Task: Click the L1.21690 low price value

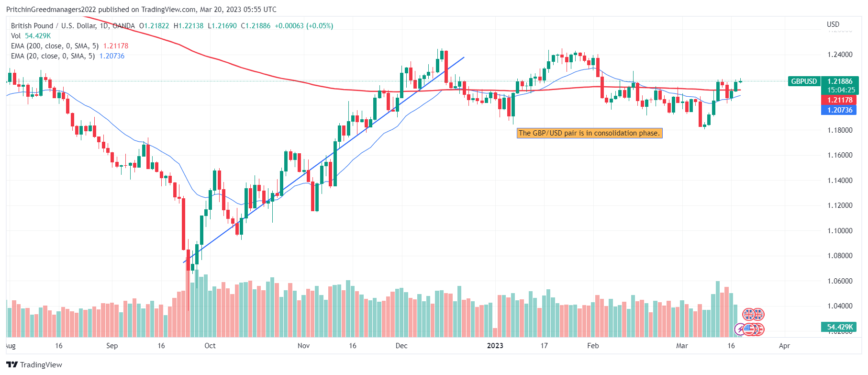Action: click(x=222, y=26)
